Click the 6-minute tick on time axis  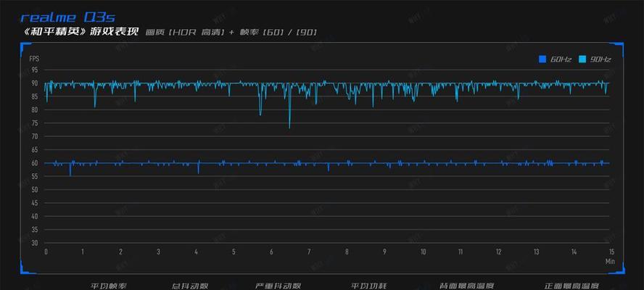271,252
